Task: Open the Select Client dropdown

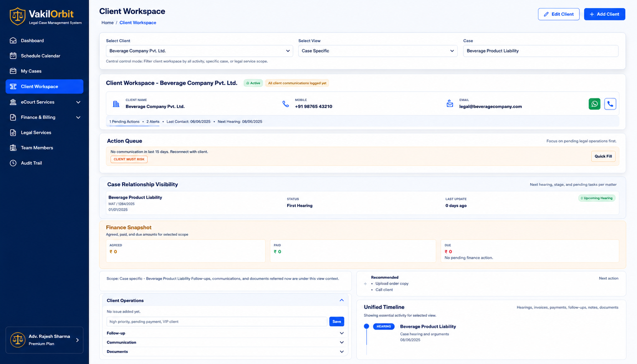Action: pyautogui.click(x=199, y=51)
